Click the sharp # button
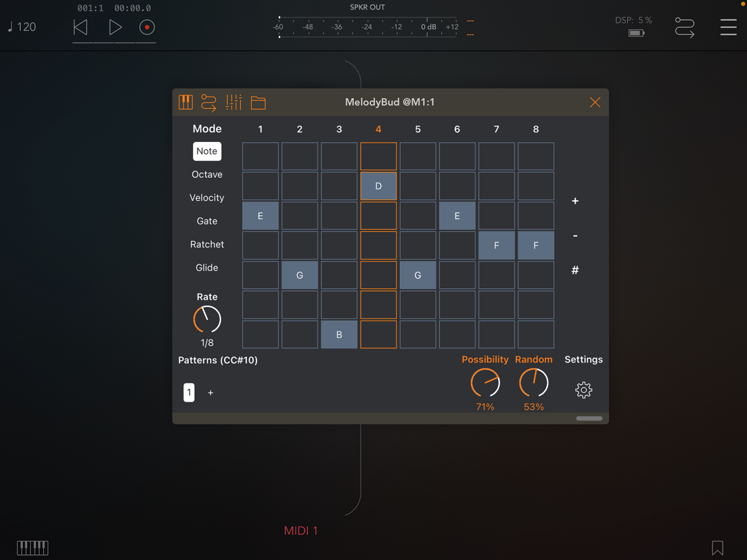The height and width of the screenshot is (560, 747). click(x=575, y=271)
